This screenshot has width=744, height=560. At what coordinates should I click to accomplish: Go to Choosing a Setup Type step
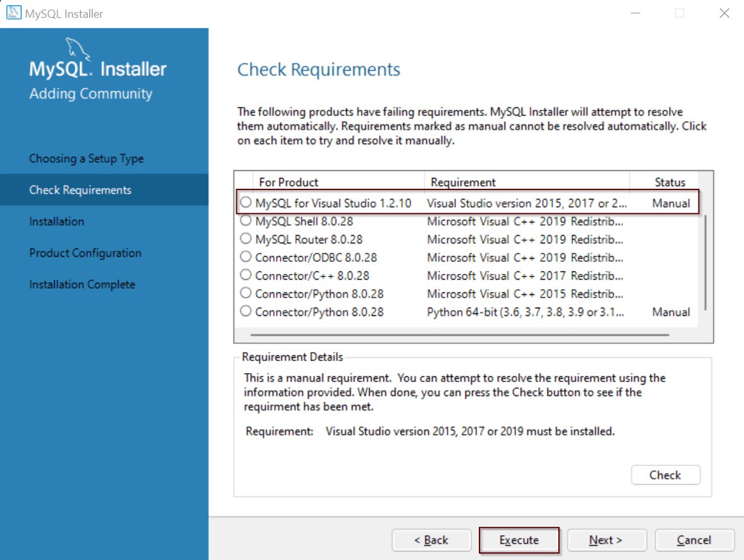[x=86, y=158]
